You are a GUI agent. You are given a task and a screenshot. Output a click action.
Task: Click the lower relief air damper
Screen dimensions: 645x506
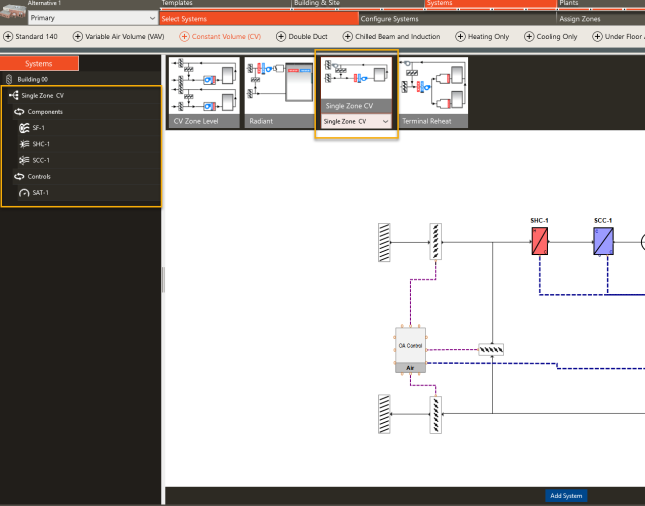click(x=436, y=415)
